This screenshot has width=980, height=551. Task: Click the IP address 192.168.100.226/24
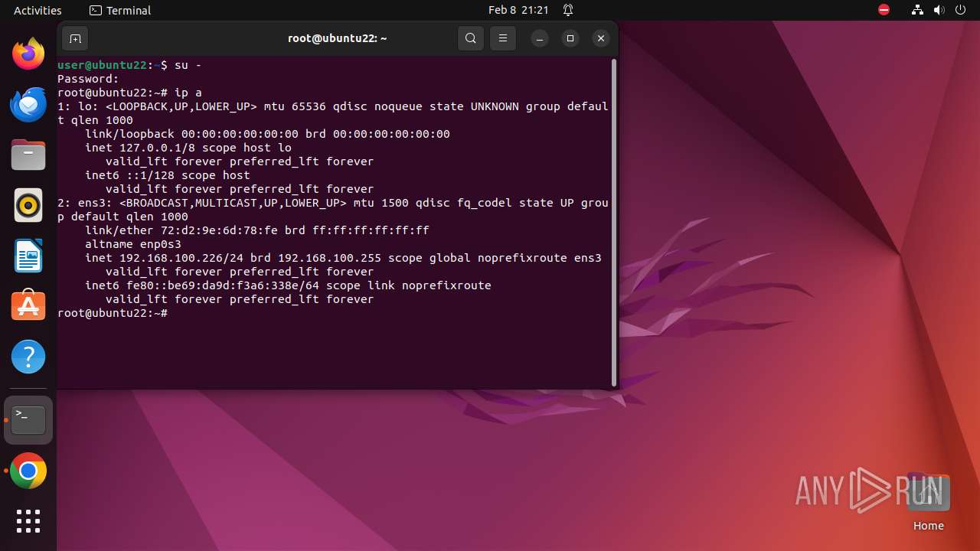pyautogui.click(x=181, y=258)
